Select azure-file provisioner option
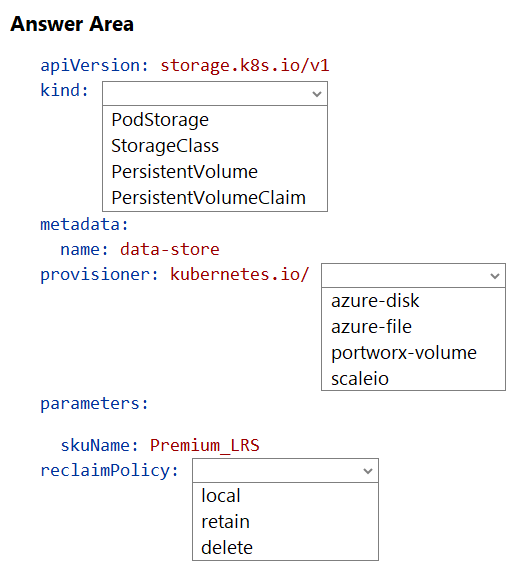This screenshot has width=511, height=566. [x=371, y=327]
